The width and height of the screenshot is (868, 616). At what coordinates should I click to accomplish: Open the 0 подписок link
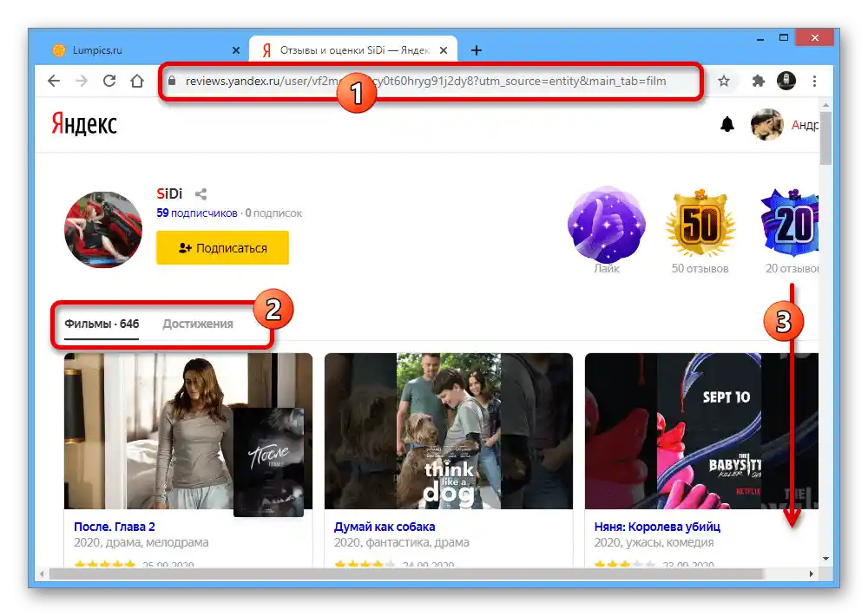(273, 213)
